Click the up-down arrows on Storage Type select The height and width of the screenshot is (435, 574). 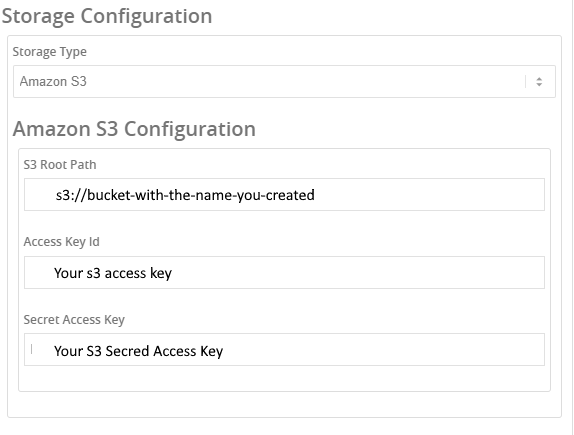coord(539,81)
